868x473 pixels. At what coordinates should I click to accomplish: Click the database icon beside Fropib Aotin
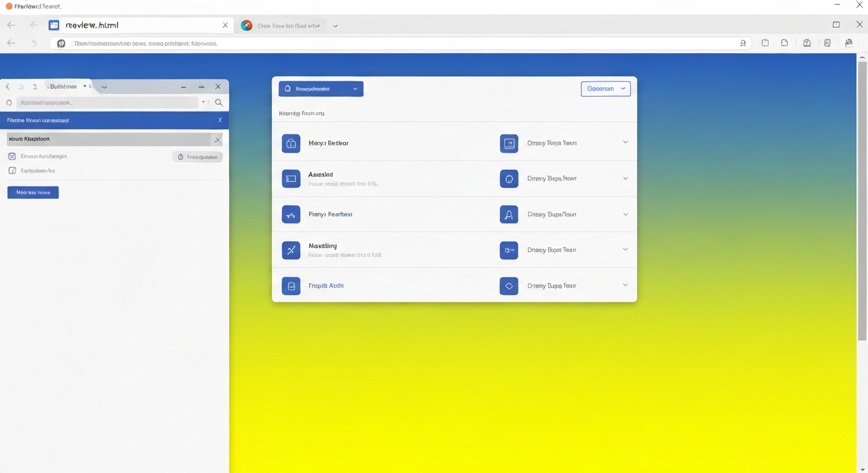click(291, 286)
